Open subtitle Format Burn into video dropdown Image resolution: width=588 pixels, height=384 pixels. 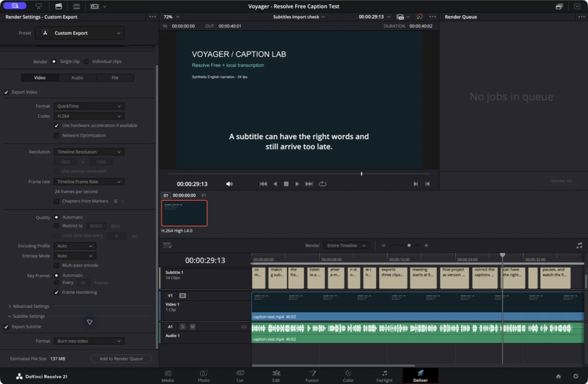pyautogui.click(x=89, y=341)
